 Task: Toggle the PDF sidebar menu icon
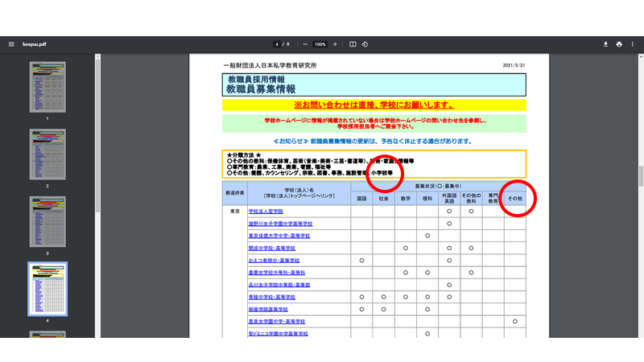pos(11,44)
